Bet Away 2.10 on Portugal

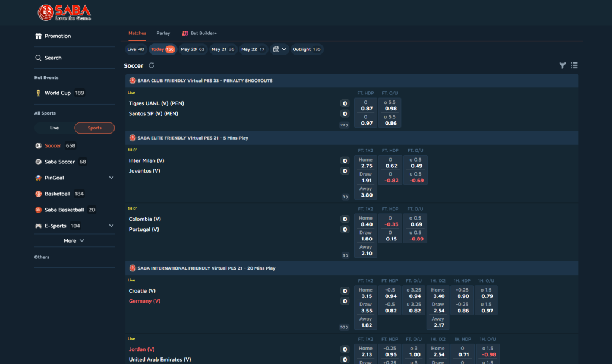point(366,250)
